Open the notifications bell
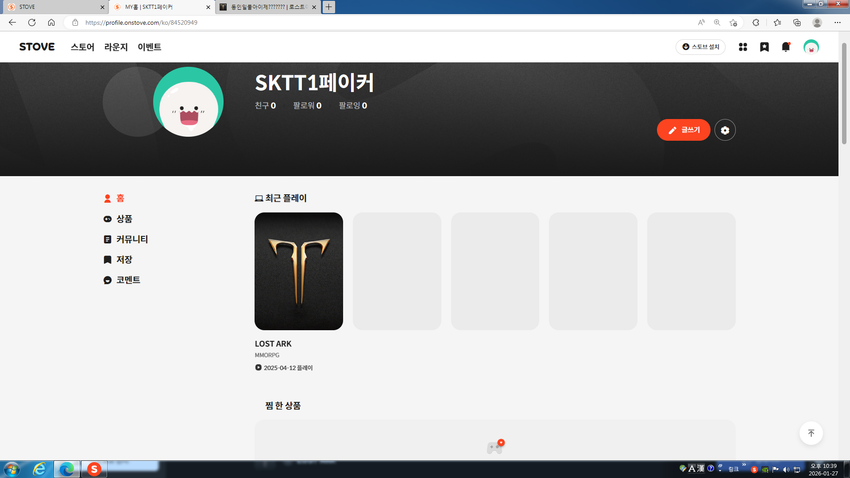The width and height of the screenshot is (850, 478). tap(786, 47)
